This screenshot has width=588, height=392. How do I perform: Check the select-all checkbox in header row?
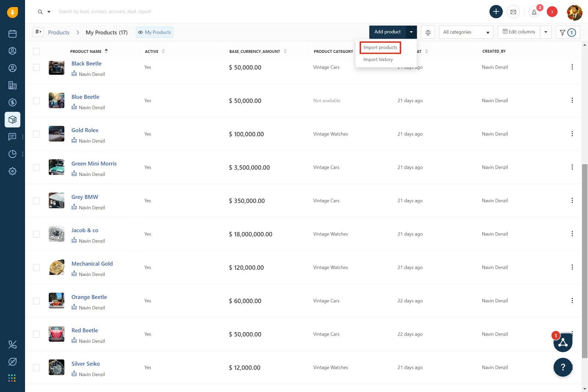point(36,51)
